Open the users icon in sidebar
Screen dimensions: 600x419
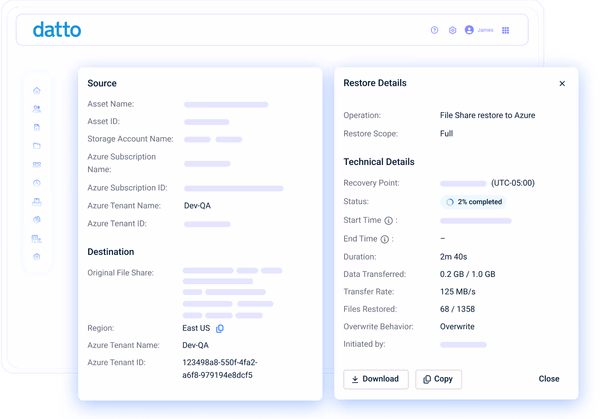tap(37, 109)
